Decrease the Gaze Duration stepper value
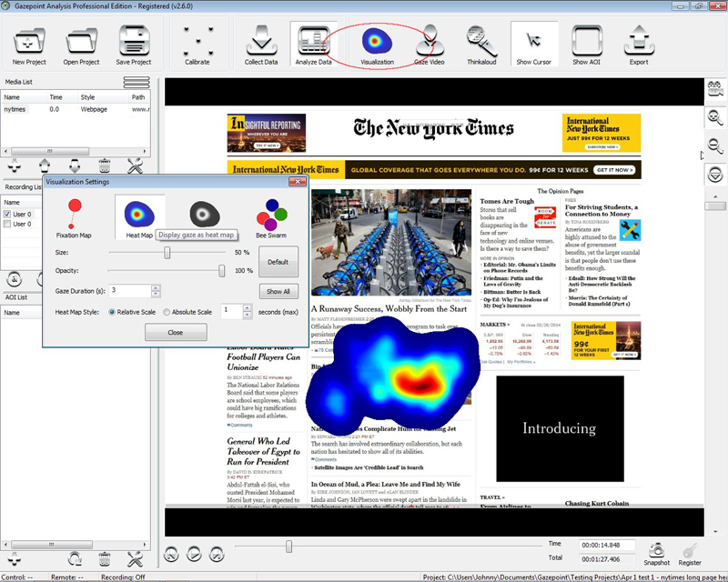 click(156, 294)
